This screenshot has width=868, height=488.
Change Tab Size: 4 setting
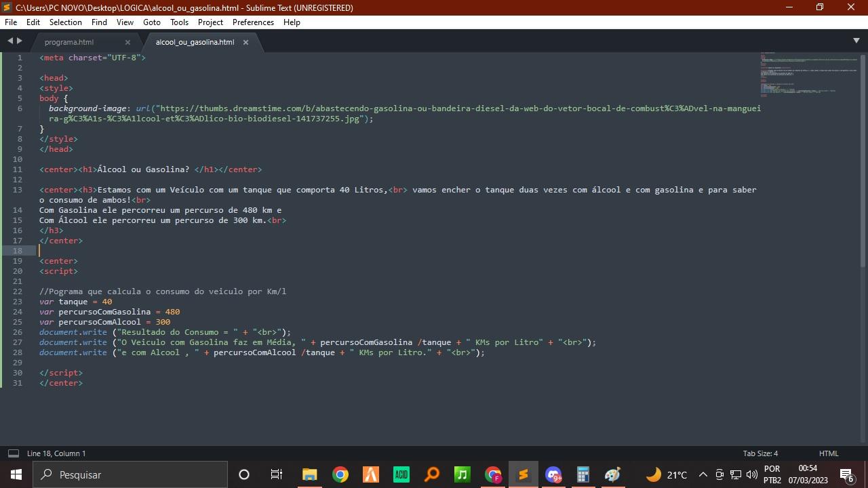(760, 453)
